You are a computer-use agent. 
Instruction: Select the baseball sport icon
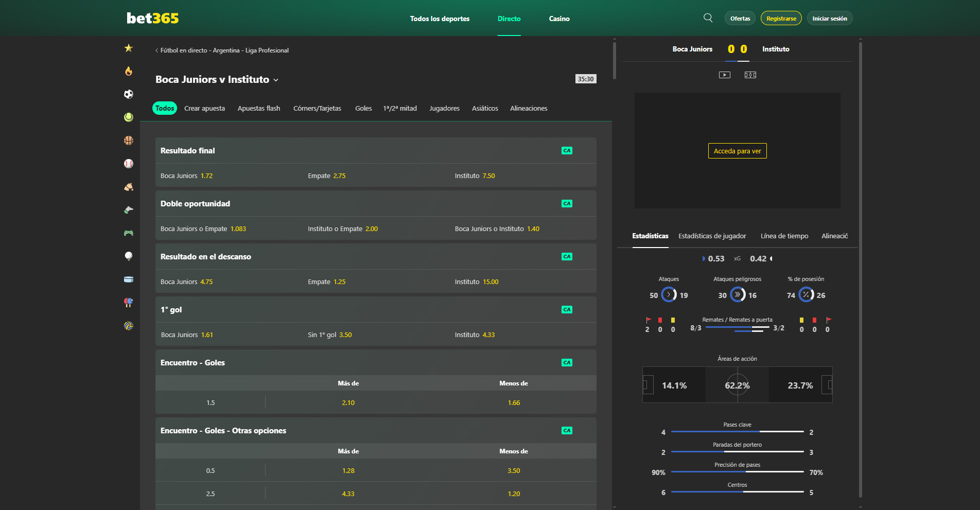pos(129,164)
